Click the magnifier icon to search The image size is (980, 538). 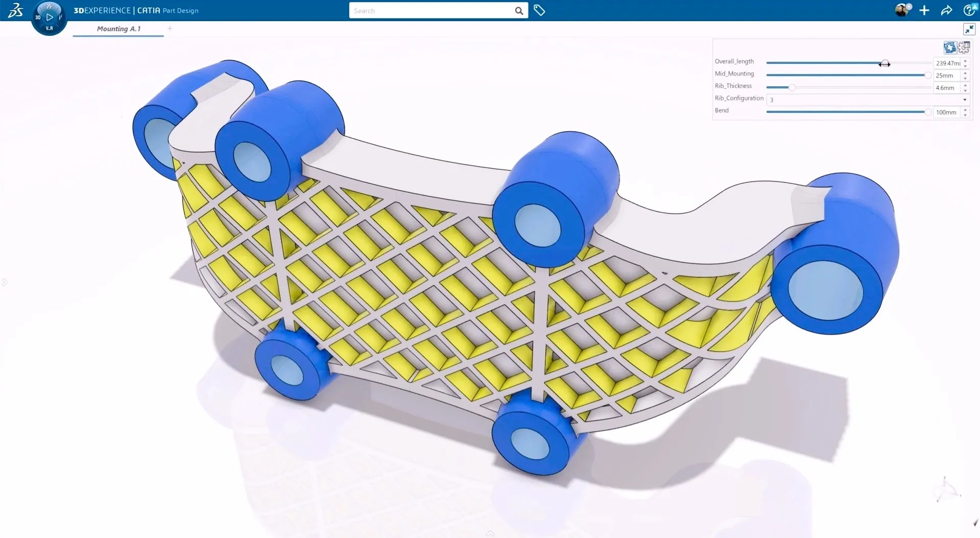tap(519, 10)
